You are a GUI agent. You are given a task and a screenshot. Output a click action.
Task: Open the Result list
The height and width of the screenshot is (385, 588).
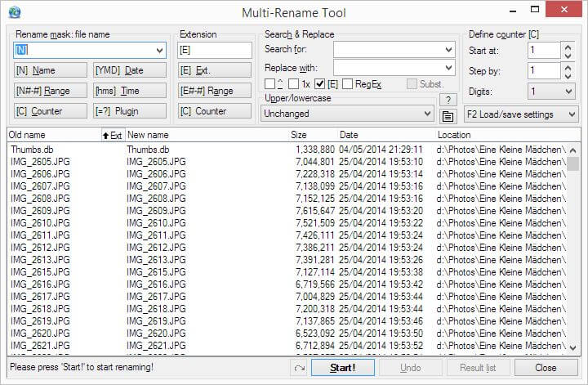(478, 368)
